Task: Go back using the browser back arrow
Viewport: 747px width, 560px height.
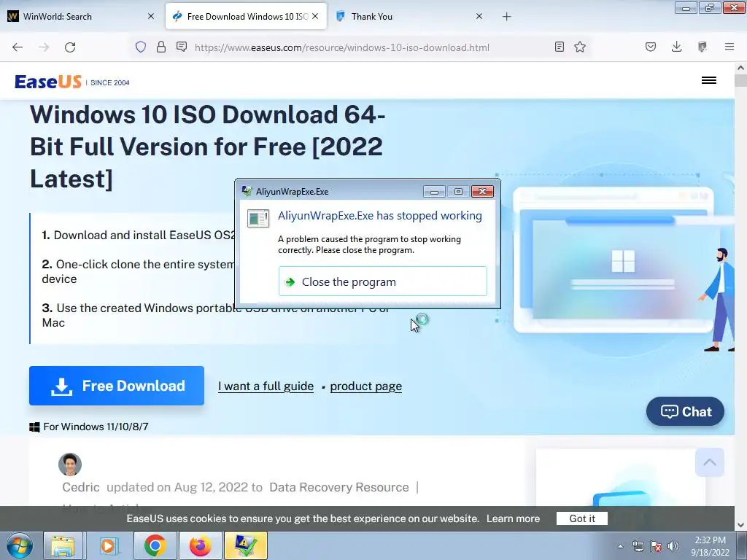Action: [x=18, y=47]
